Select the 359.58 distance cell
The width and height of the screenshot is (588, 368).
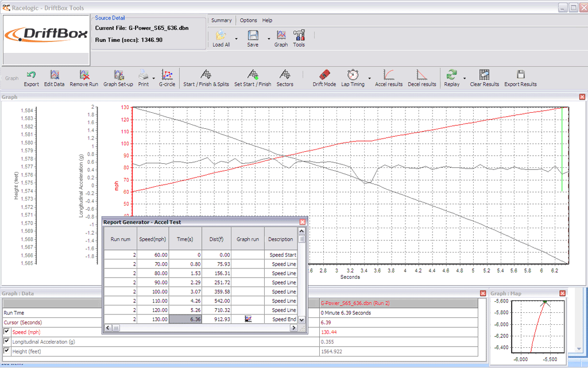coord(216,292)
